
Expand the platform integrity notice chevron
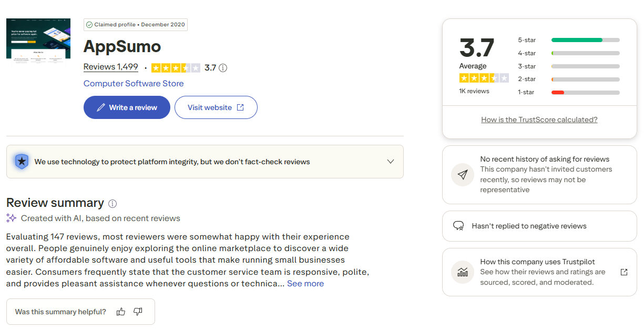point(391,162)
